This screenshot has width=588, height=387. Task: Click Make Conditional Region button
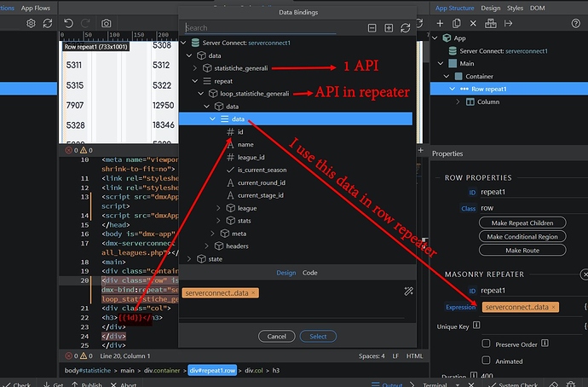(522, 237)
